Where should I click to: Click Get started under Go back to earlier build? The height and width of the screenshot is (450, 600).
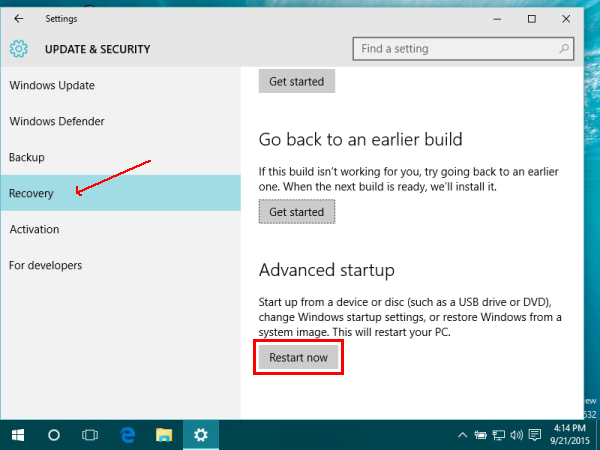click(297, 212)
